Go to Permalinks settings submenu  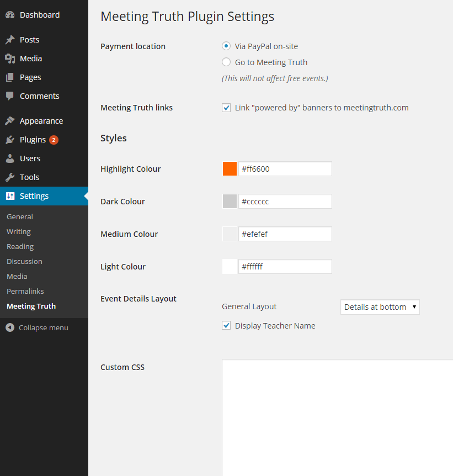[25, 291]
